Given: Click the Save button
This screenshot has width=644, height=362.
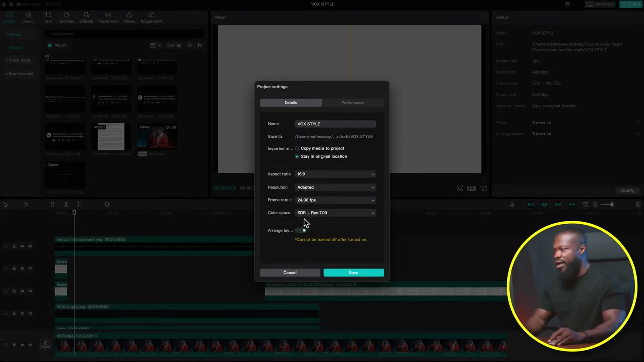Looking at the screenshot, I should pos(354,273).
